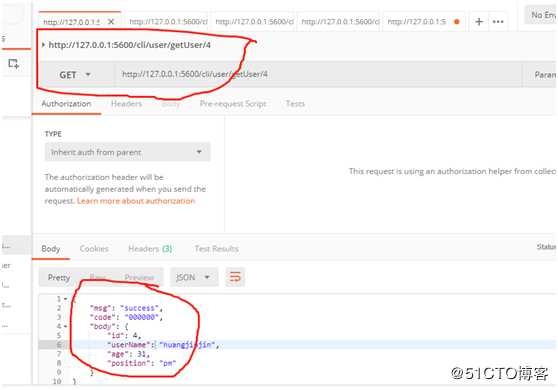Choose the Pretty view button
This screenshot has width=558, height=390.
click(59, 277)
